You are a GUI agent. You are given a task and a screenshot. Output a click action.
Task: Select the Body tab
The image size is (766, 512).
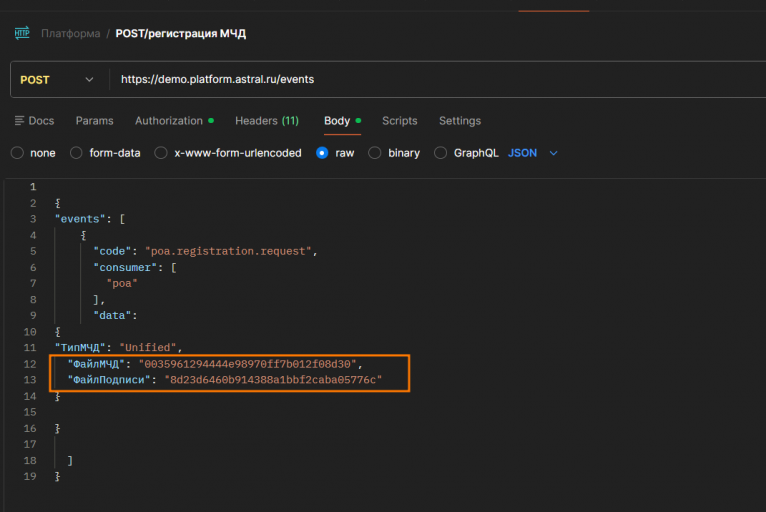(337, 121)
